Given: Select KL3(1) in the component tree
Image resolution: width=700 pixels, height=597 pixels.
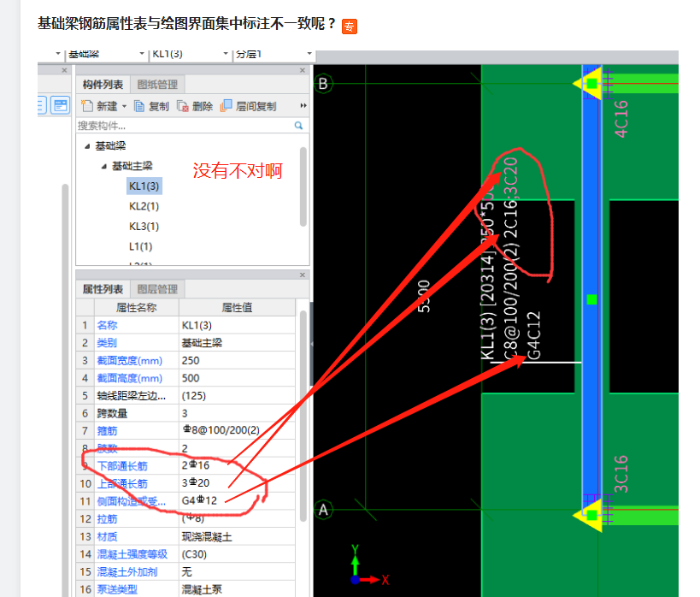Looking at the screenshot, I should pyautogui.click(x=144, y=226).
